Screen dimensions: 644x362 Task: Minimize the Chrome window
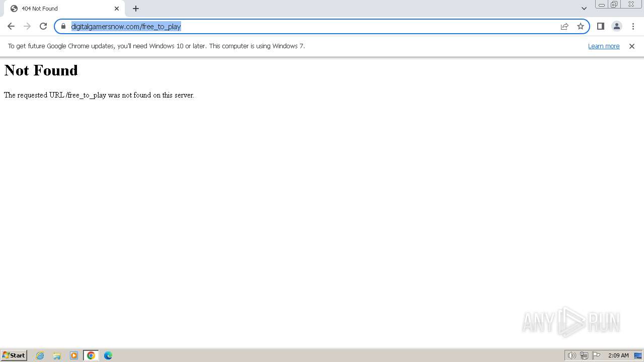click(x=602, y=5)
